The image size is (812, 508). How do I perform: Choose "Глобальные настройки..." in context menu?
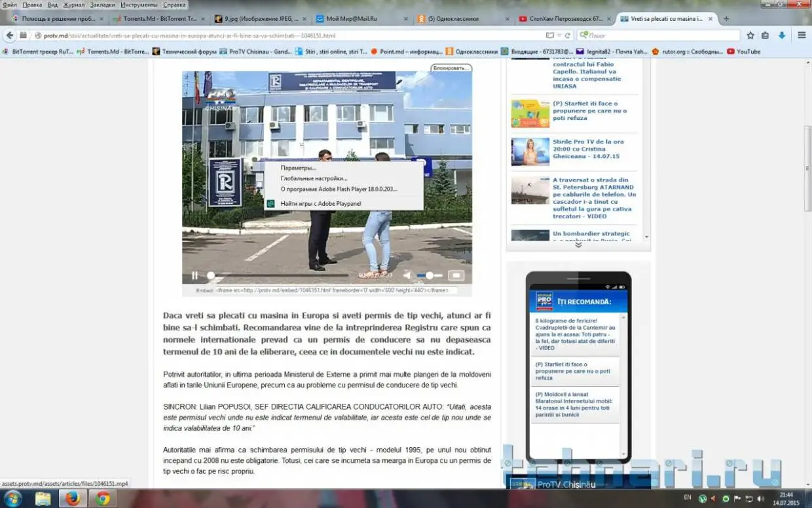pos(314,178)
